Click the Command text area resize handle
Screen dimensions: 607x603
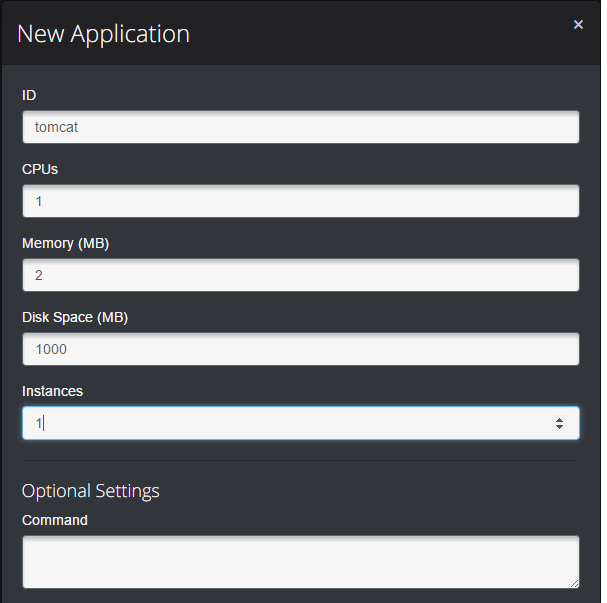574,583
